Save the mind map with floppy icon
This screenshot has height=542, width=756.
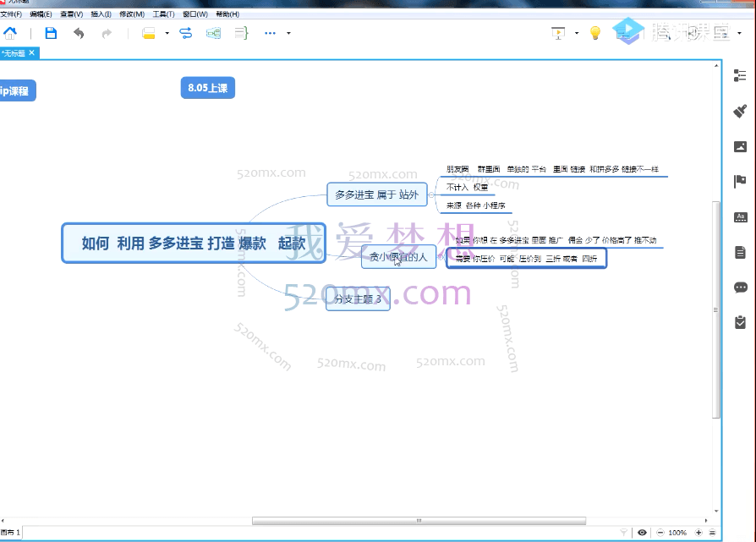[51, 33]
